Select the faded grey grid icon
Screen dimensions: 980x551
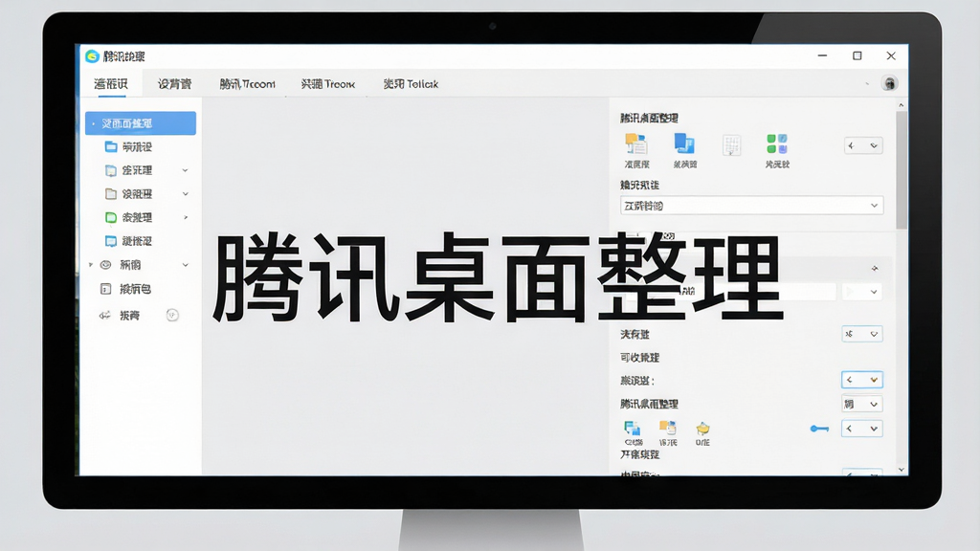tap(731, 145)
